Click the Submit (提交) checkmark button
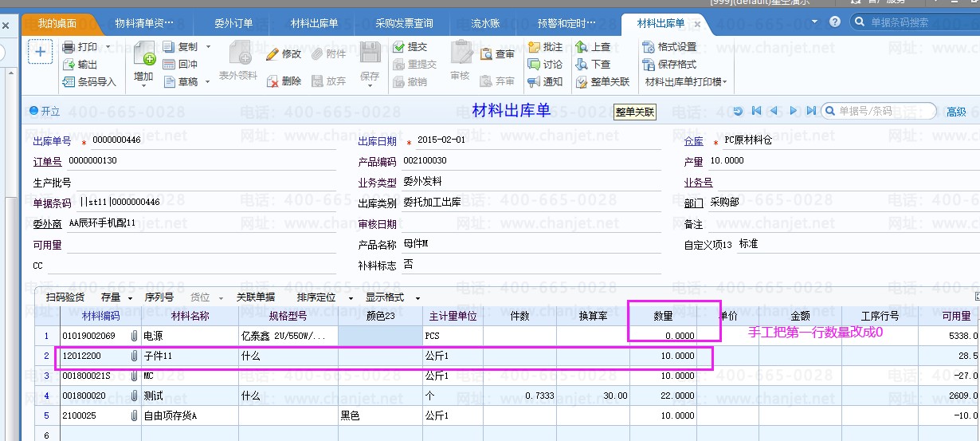 (x=399, y=47)
